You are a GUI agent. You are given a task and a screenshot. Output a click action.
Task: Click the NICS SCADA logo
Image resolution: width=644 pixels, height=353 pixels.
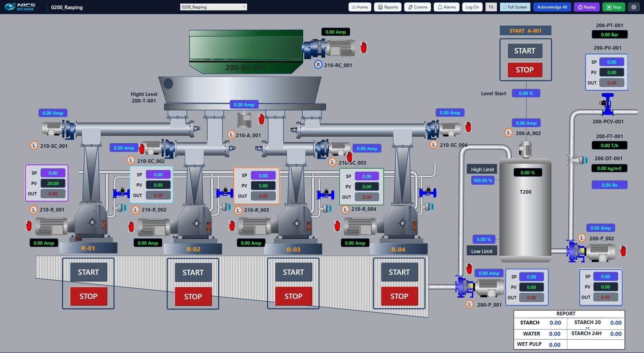tap(20, 7)
